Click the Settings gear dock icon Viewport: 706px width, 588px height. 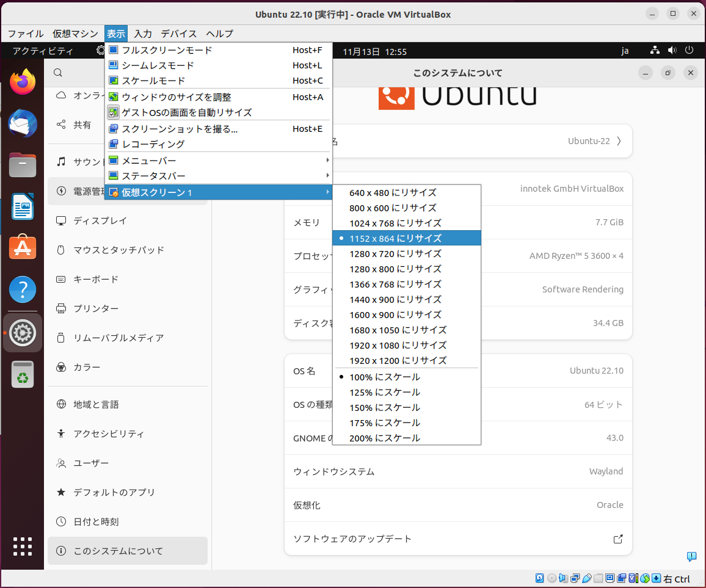pyautogui.click(x=23, y=333)
